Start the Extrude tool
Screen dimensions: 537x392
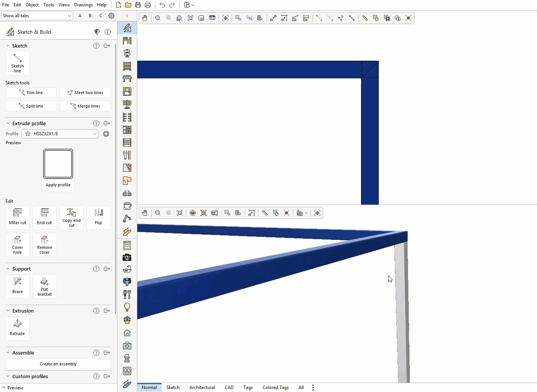coord(18,329)
